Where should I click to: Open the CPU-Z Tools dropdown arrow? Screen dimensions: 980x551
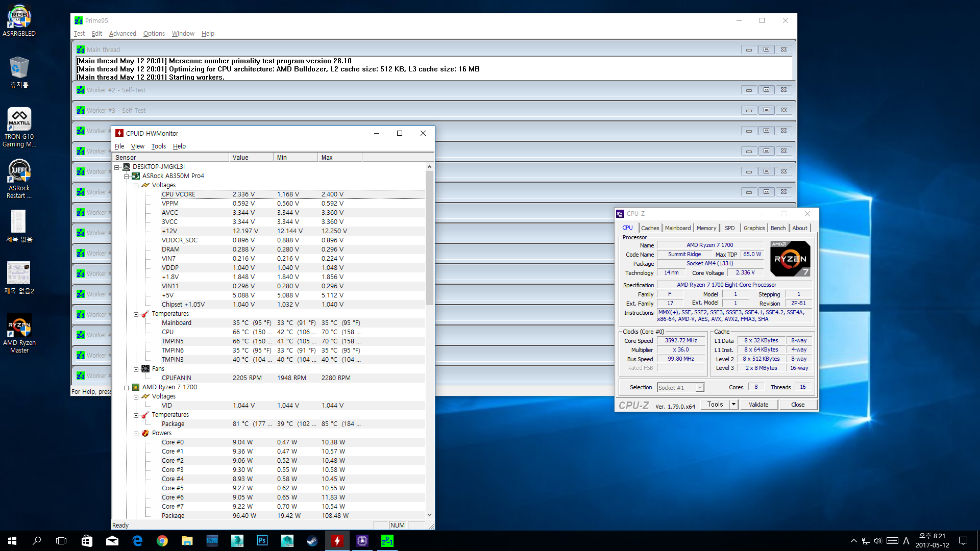733,405
